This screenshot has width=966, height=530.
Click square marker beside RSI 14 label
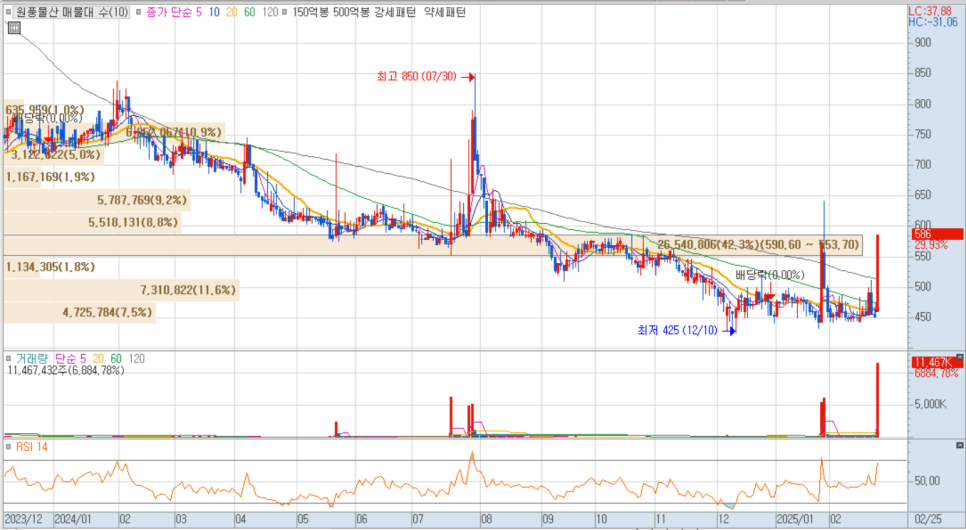tap(9, 447)
